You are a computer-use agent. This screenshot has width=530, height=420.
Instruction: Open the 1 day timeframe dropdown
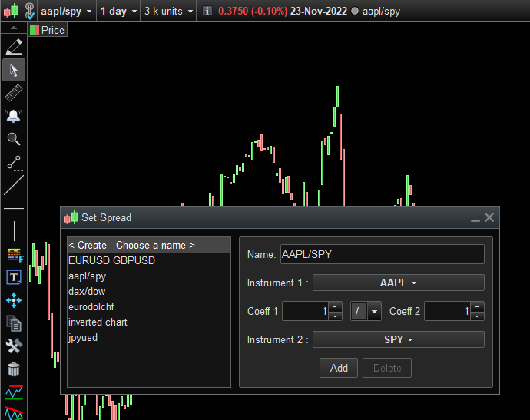point(118,12)
